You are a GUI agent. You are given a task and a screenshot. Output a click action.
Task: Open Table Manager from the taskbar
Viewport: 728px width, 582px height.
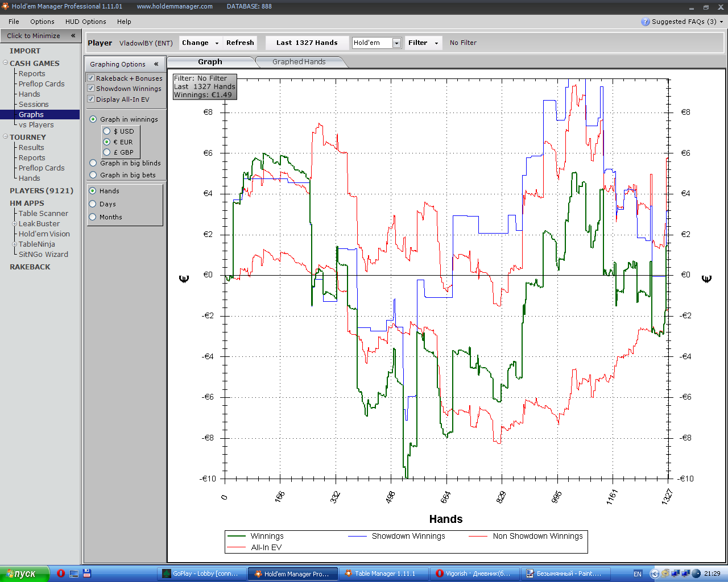pyautogui.click(x=384, y=573)
